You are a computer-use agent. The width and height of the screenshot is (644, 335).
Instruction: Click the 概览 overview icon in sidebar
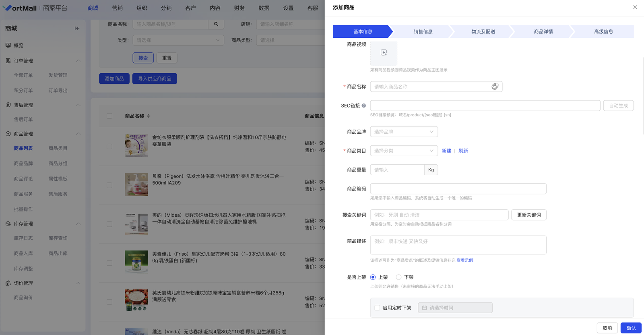tap(8, 45)
